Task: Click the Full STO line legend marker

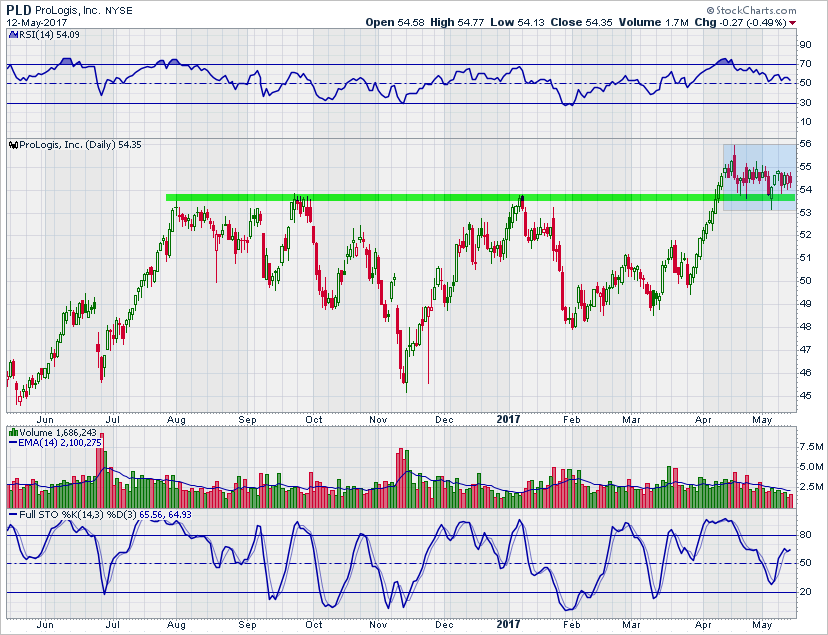Action: pyautogui.click(x=13, y=514)
